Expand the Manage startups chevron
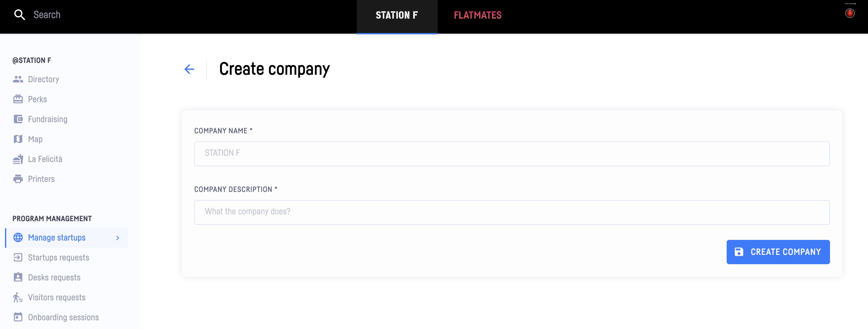 pos(118,238)
